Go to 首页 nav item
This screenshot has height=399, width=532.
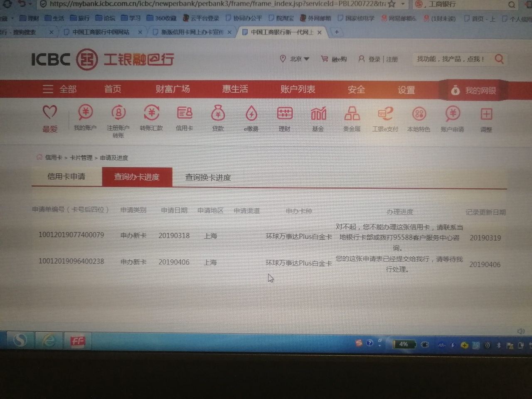113,89
